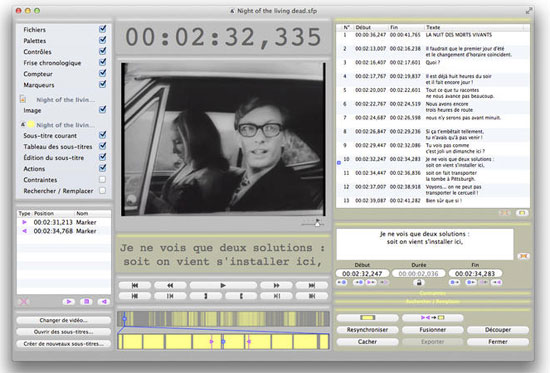Add an out-marker with the purple left arrow button

(x=104, y=301)
